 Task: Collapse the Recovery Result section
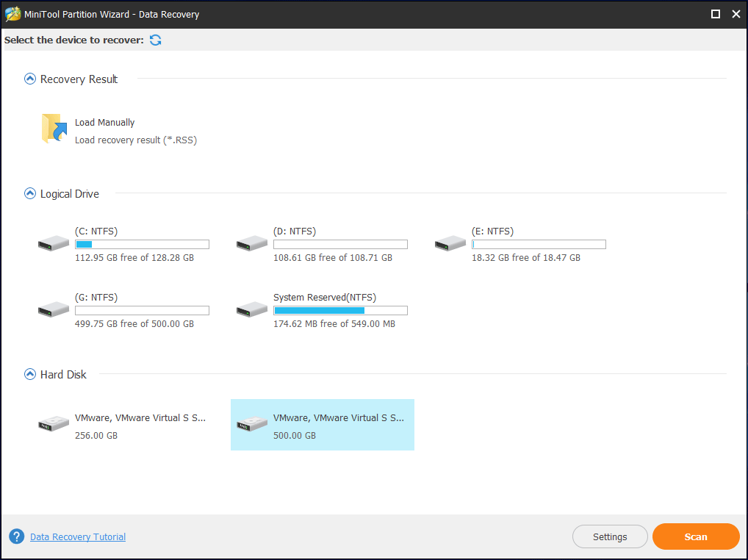(30, 79)
